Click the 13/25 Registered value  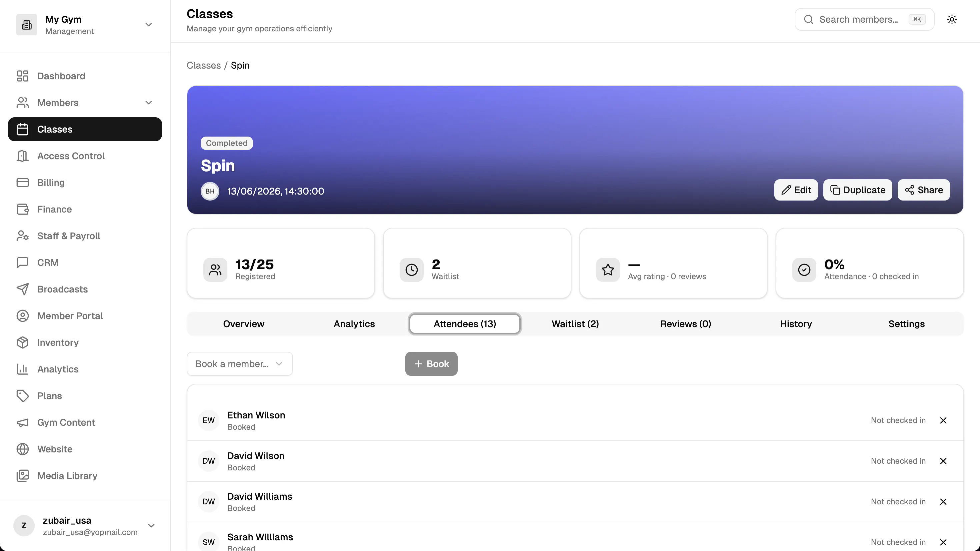255,264
